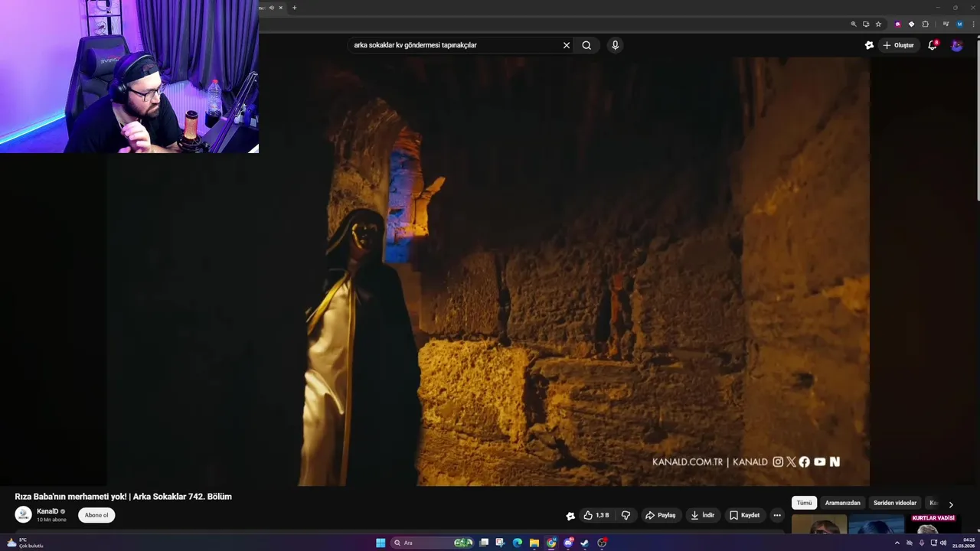Screen dimensions: 980x551
Task: Open the Chrome profile M icon
Action: (959, 24)
